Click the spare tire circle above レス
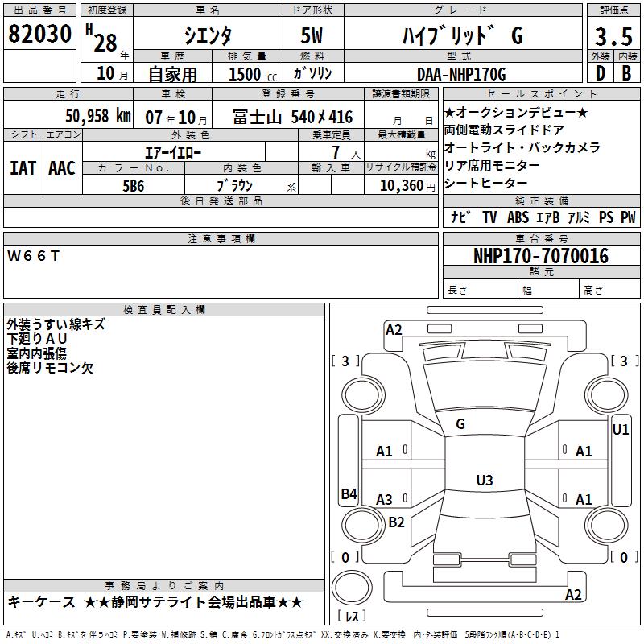Image resolution: width=644 pixels, height=644 pixels. (352, 588)
